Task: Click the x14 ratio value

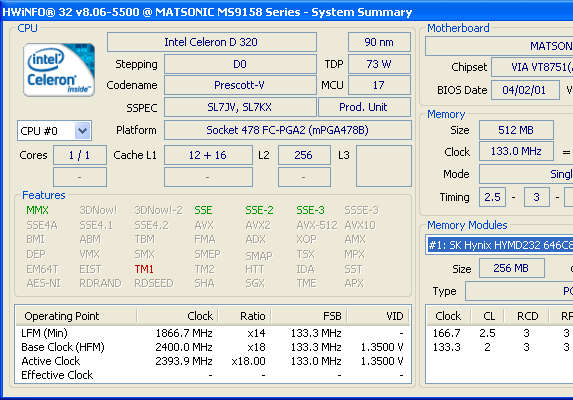Action: [256, 333]
